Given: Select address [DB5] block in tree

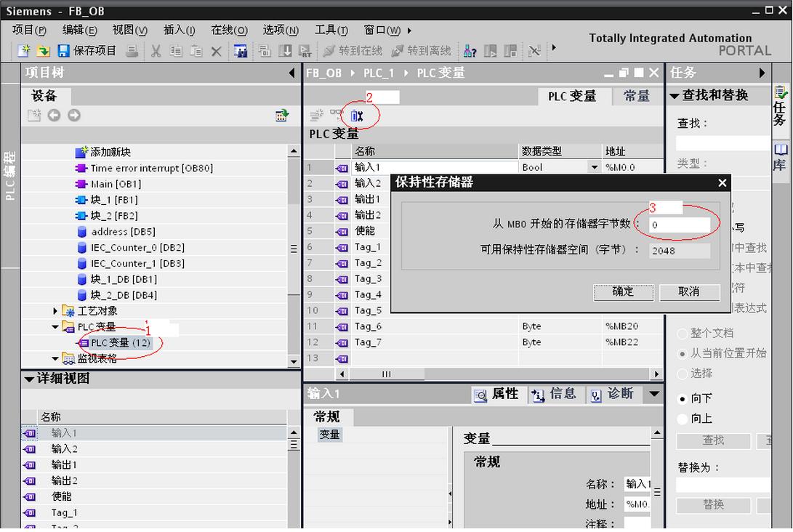Looking at the screenshot, I should (124, 232).
